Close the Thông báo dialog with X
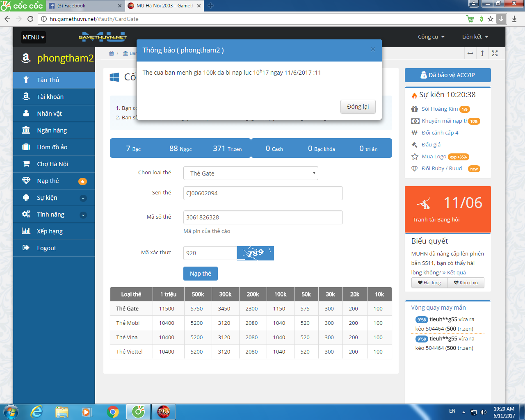This screenshot has height=420, width=525. 373,49
